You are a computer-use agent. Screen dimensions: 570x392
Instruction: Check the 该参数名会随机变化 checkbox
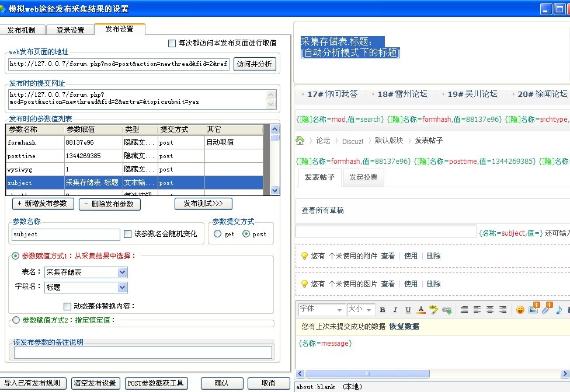click(x=128, y=234)
